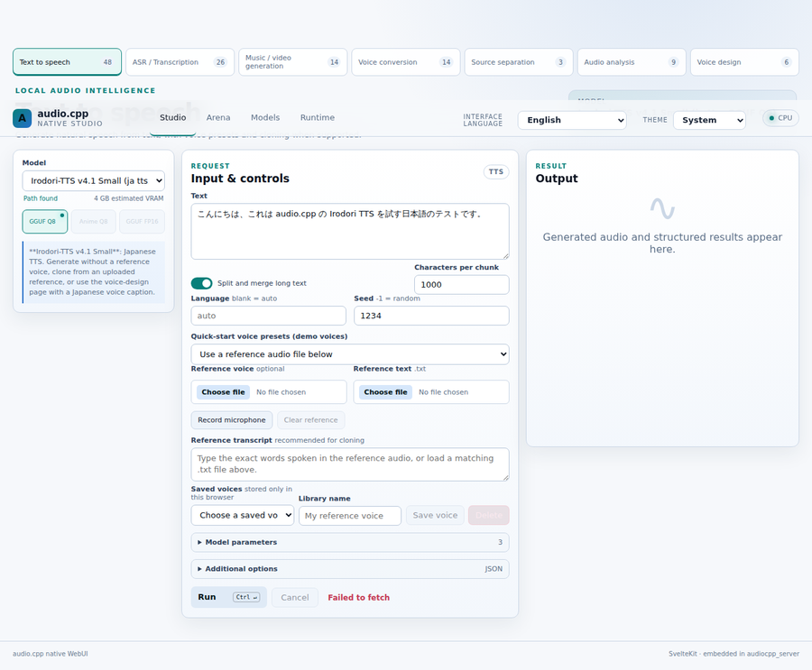This screenshot has height=670, width=812.
Task: Expand the Model parameters section
Action: pyautogui.click(x=350, y=542)
